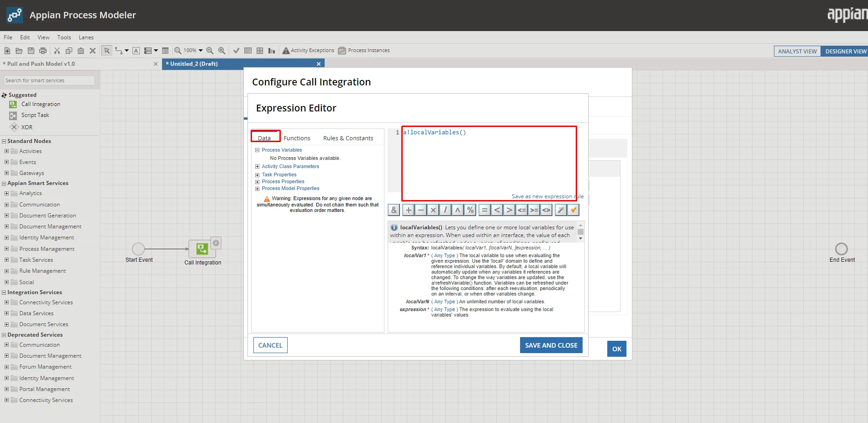The width and height of the screenshot is (868, 423).
Task: Click the CANCEL button
Action: [270, 345]
